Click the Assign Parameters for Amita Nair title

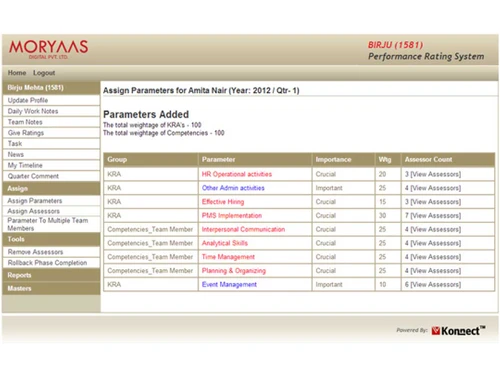click(201, 91)
